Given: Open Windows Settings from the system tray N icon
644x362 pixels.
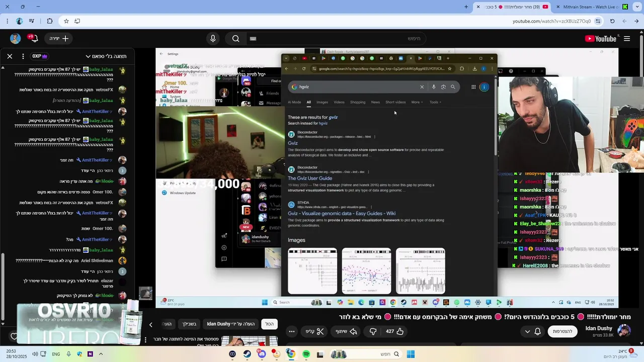Looking at the screenshot, I should click(x=90, y=354).
